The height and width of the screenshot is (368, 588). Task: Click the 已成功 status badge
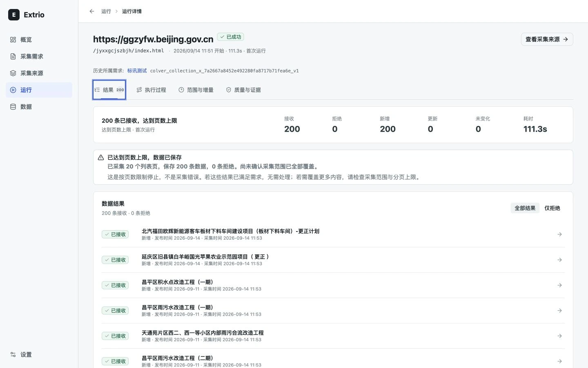[x=231, y=37]
